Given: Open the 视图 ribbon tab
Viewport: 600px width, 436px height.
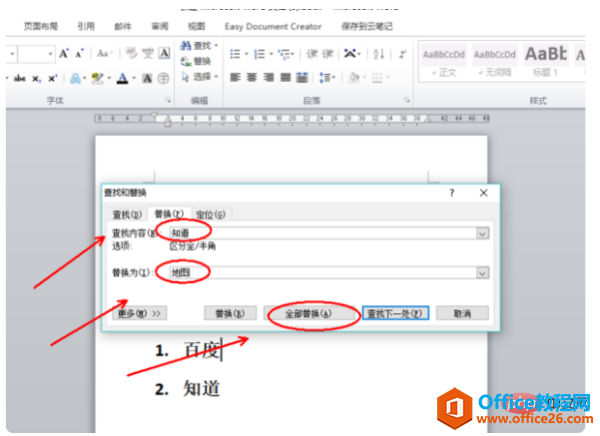Looking at the screenshot, I should pos(196,26).
